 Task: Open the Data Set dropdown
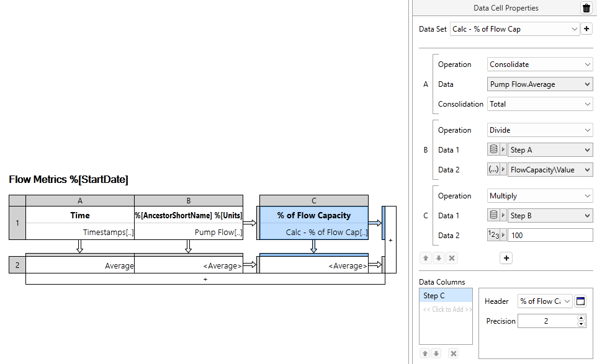(515, 29)
